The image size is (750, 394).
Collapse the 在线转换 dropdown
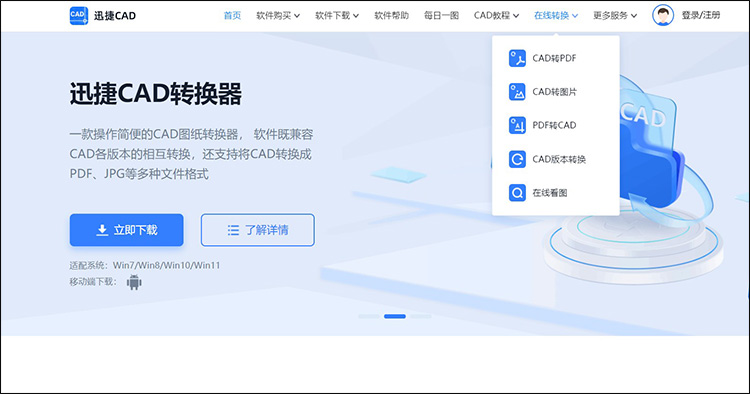(556, 16)
